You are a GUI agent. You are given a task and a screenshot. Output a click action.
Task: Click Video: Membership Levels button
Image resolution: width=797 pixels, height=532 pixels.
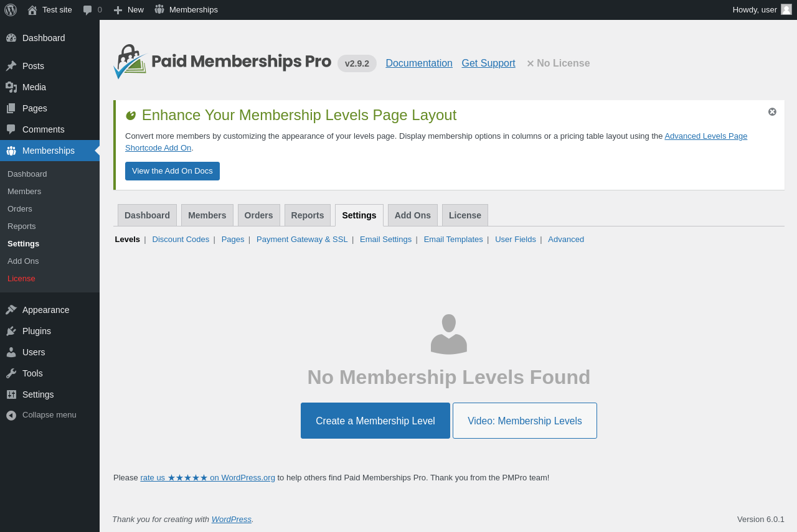tap(525, 421)
